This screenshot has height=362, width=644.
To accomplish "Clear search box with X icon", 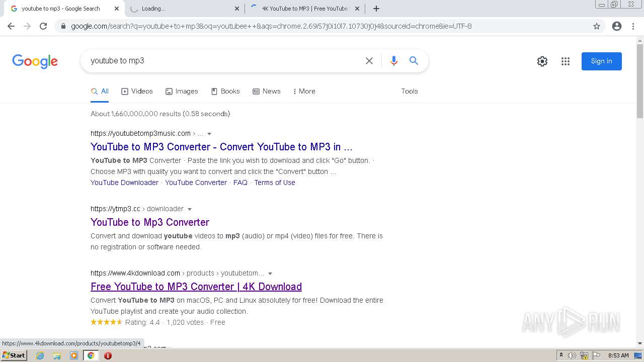I will [369, 61].
